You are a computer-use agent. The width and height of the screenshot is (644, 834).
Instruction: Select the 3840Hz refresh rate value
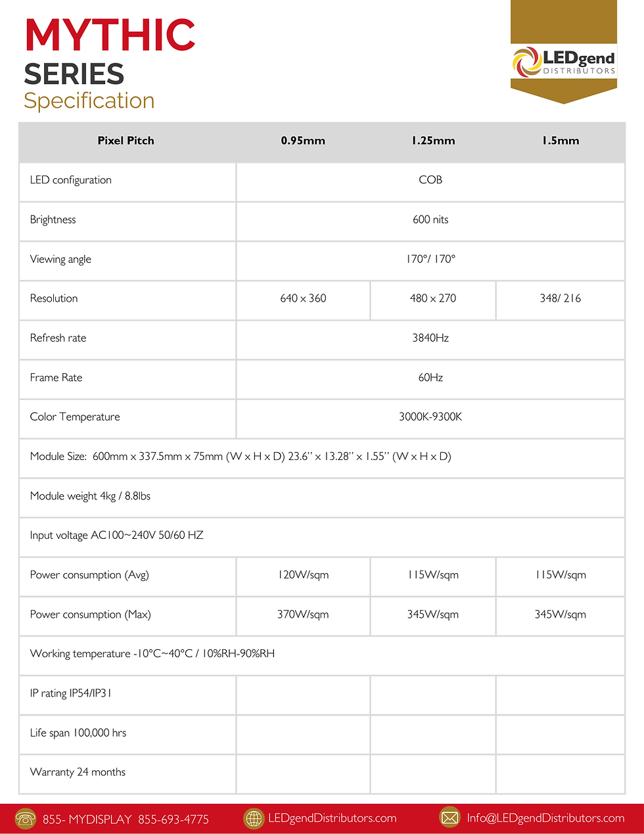coord(430,338)
